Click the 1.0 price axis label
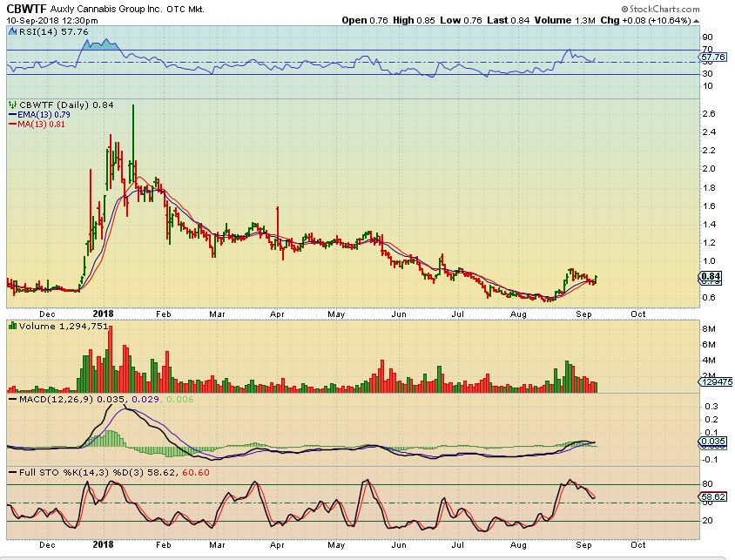 [x=709, y=261]
